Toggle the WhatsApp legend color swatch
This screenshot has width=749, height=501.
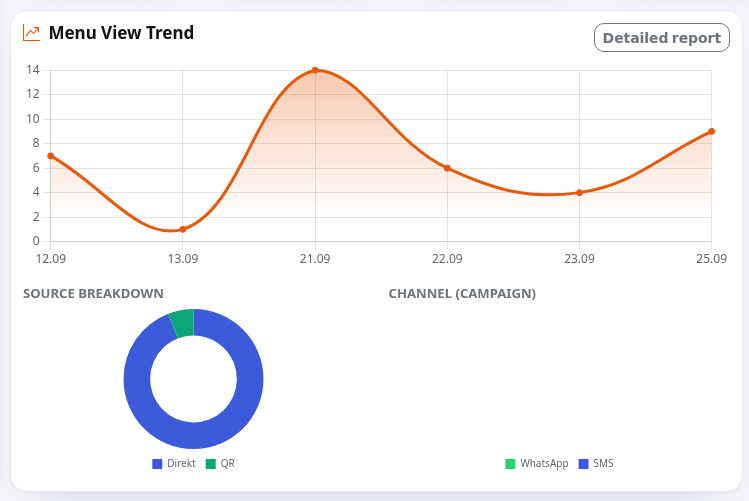[510, 464]
